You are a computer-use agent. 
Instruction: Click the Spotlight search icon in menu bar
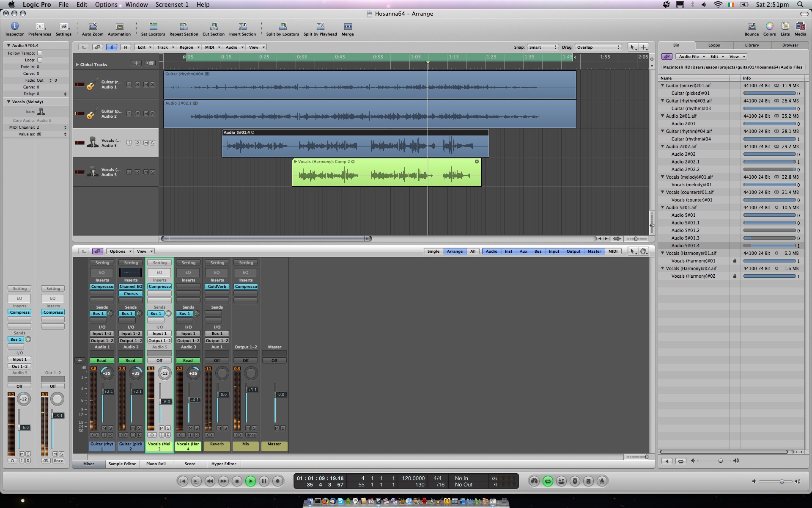tap(800, 5)
